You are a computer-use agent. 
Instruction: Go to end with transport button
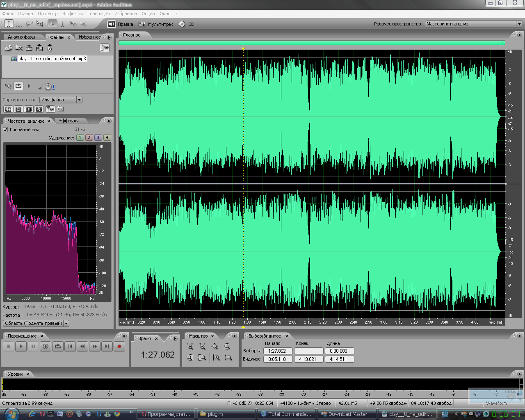click(107, 347)
